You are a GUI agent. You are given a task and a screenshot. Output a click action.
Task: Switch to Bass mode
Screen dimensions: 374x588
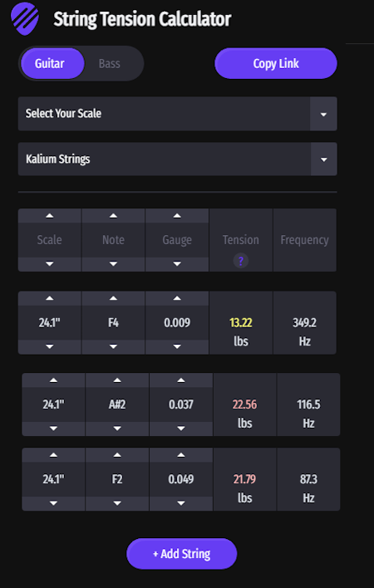[109, 63]
